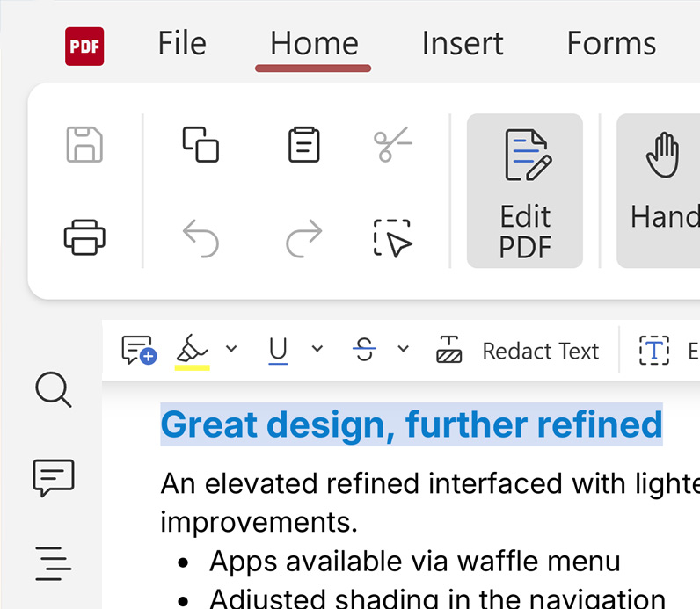
Task: Open the Comments panel sidebar icon
Action: tap(54, 478)
